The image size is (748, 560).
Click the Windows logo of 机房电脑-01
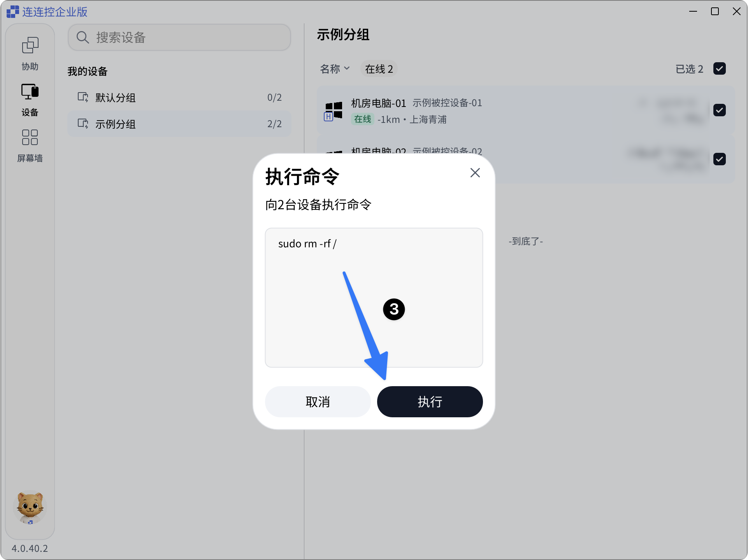334,110
